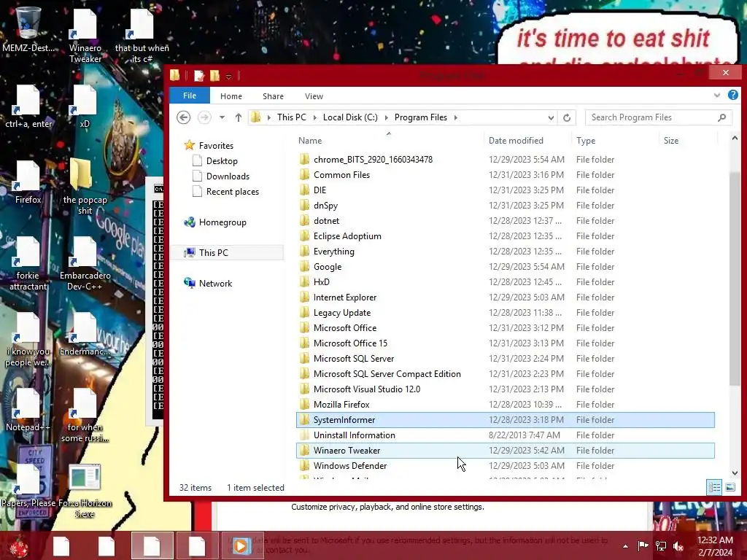
Task: Launch Embarcadero Dev-C++ shortcut
Action: pos(85,262)
